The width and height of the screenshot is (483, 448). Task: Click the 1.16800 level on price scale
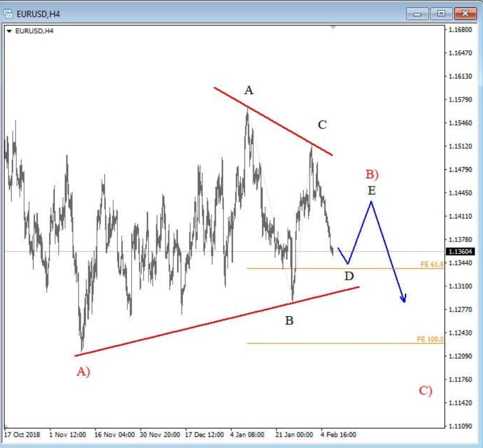[x=460, y=30]
